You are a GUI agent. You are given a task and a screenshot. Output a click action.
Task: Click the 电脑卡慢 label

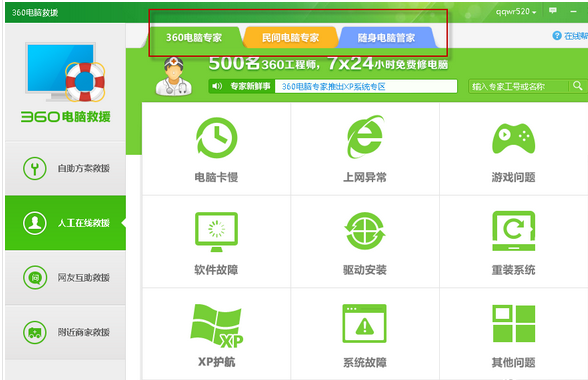[216, 177]
